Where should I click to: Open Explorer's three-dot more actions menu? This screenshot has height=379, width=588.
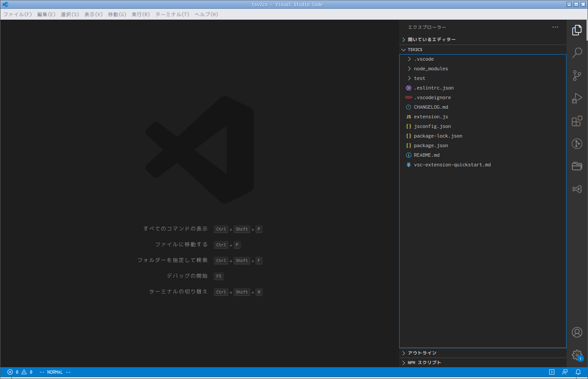(x=555, y=27)
